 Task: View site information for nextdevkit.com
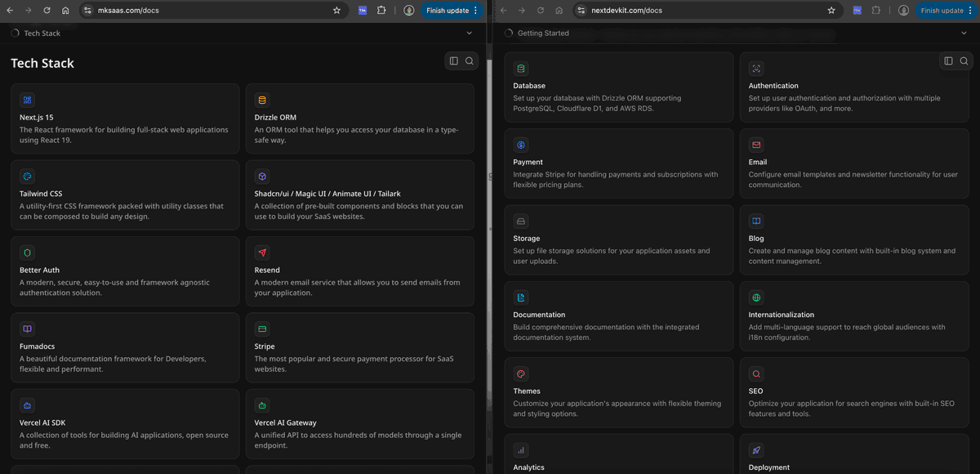[581, 11]
